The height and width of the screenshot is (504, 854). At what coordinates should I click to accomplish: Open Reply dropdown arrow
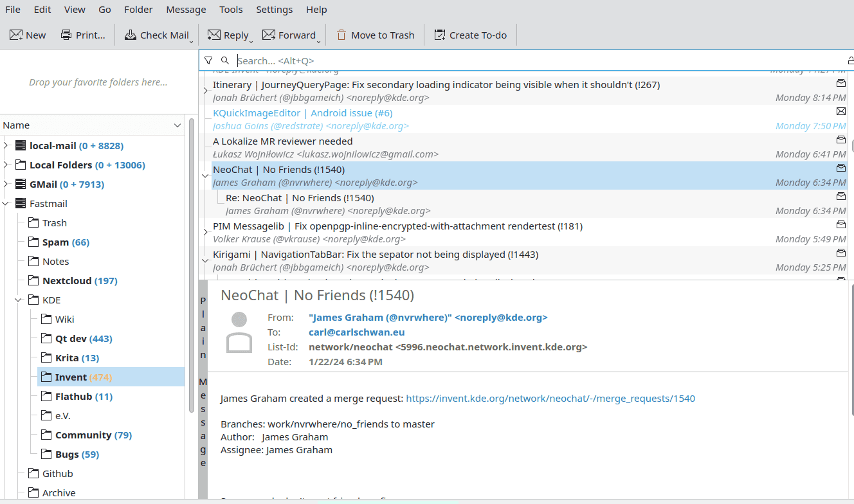tap(251, 42)
